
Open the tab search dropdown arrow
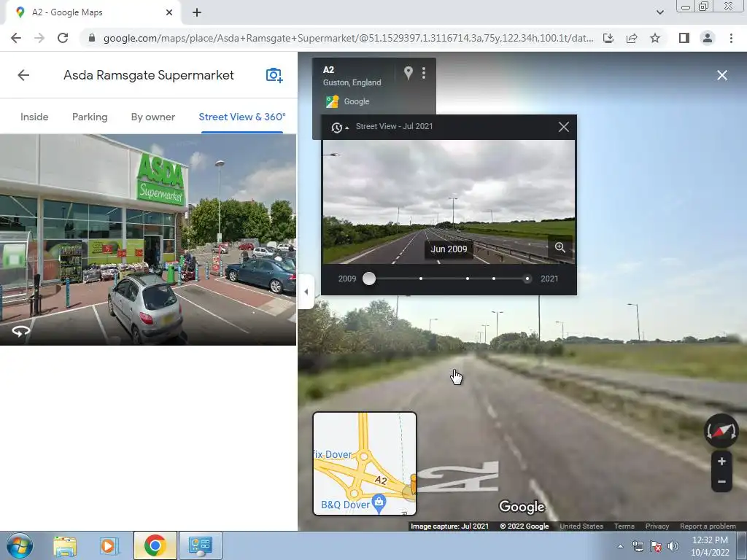[659, 12]
